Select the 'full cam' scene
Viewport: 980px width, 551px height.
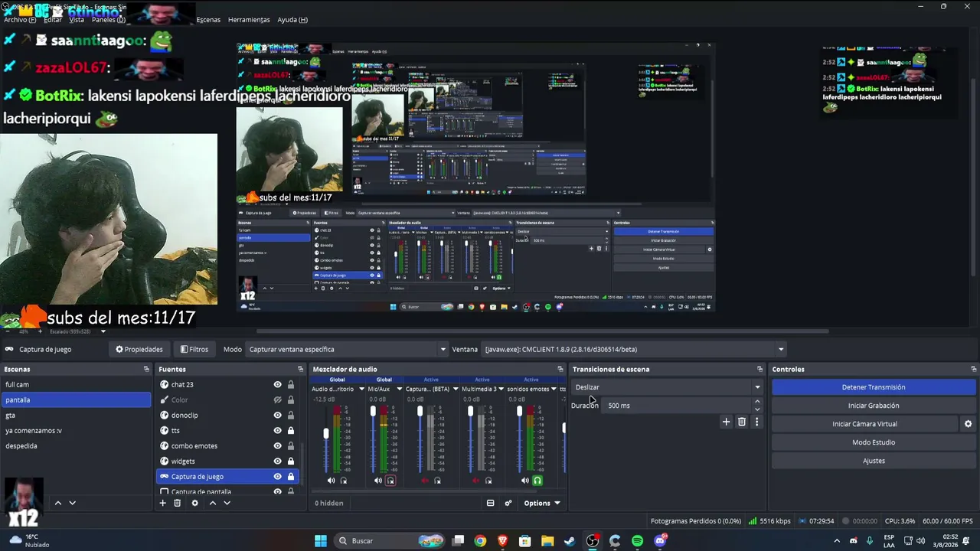76,384
